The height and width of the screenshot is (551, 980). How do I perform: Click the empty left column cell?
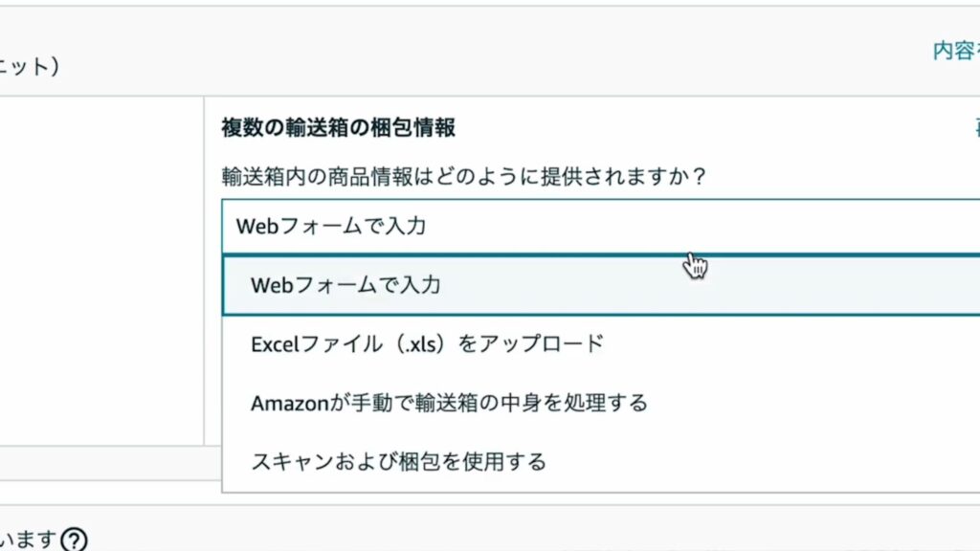coord(100,268)
